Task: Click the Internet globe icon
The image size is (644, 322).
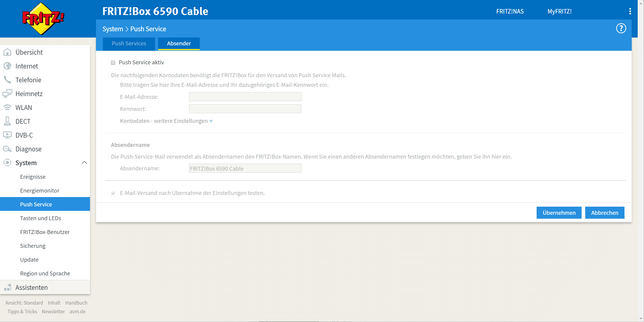Action: coord(7,66)
